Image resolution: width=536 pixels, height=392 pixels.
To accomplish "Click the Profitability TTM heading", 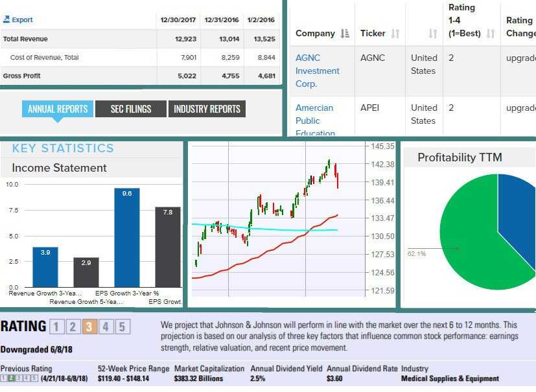I will [460, 157].
